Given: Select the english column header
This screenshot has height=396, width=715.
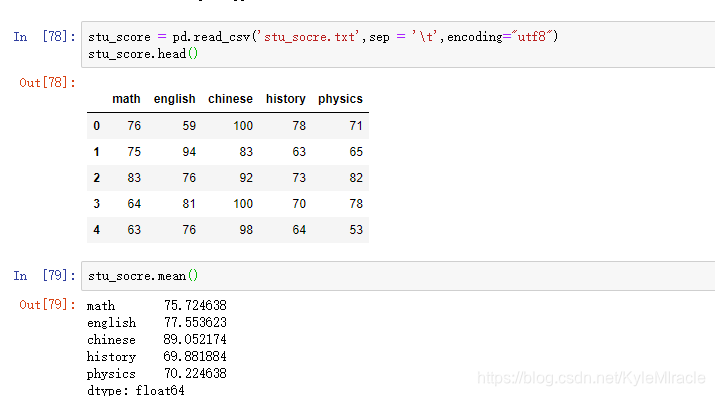Looking at the screenshot, I should pos(175,99).
